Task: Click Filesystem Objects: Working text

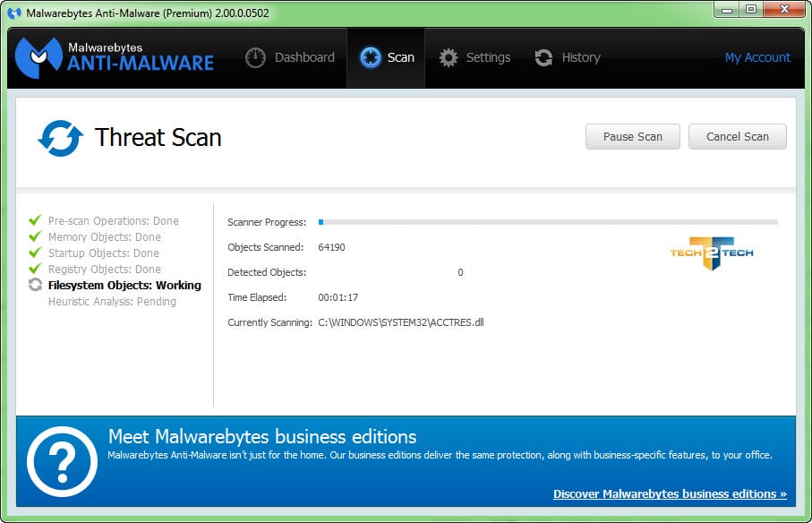Action: (124, 286)
